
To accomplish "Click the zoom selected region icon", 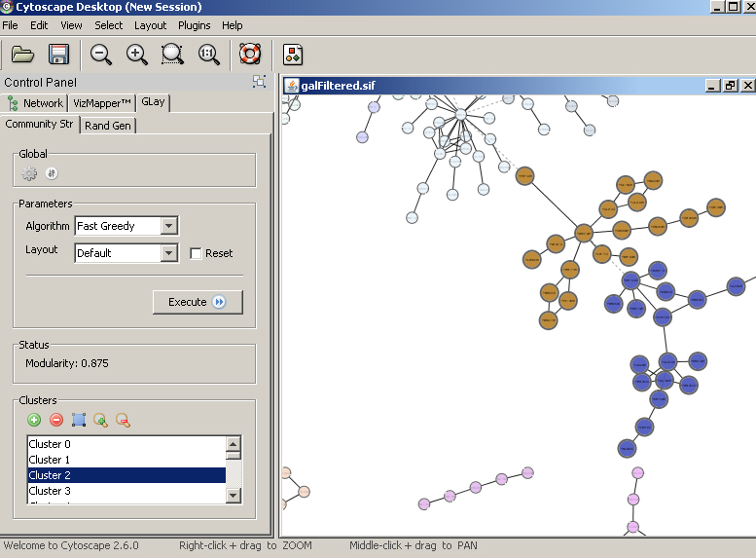I will [x=172, y=54].
